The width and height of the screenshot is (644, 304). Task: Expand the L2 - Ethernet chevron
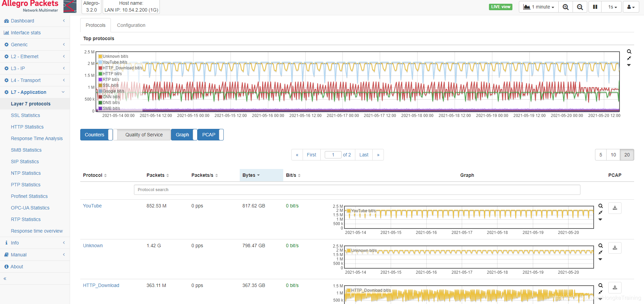64,56
